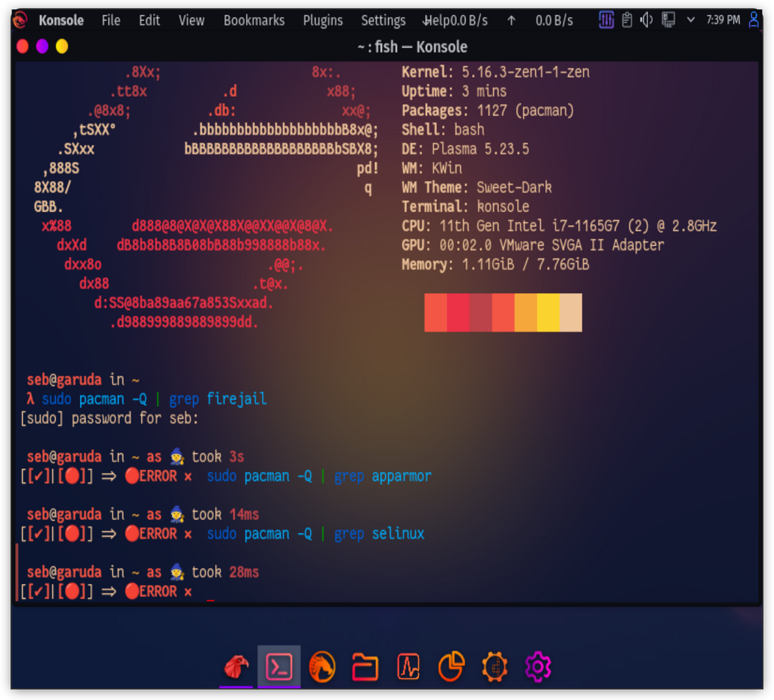Viewport: 774px width, 700px height.
Task: Open the orange gear assistant icon
Action: [x=495, y=667]
